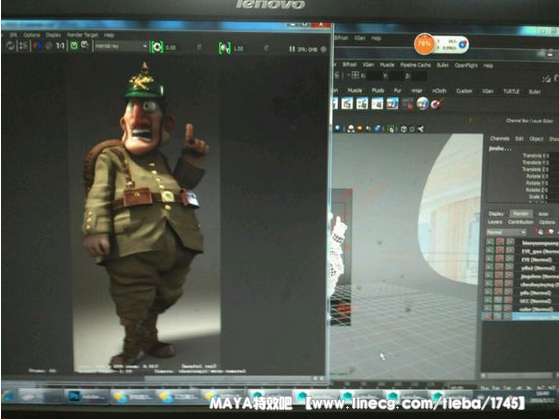Viewport: 559px width, 420px height.
Task: Set Render View to 1:1 real size
Action: (x=60, y=46)
